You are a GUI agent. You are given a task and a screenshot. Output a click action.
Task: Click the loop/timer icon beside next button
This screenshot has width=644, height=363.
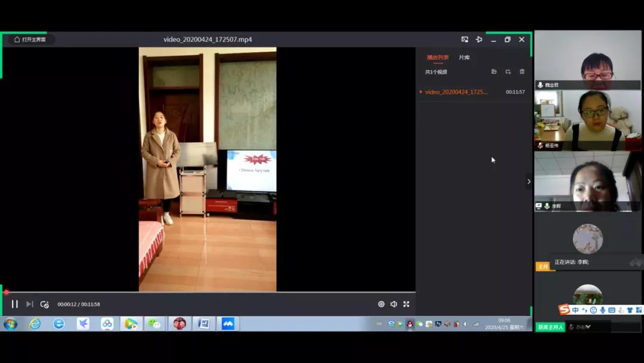(x=44, y=304)
